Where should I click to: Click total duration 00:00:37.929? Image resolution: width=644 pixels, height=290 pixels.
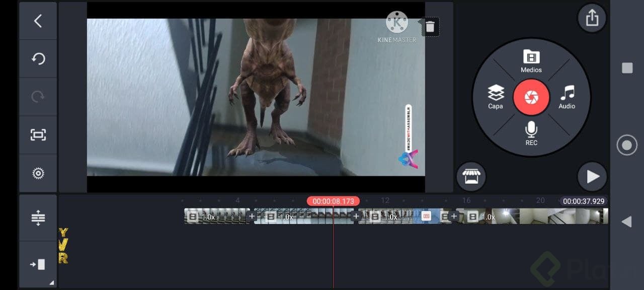(x=584, y=201)
